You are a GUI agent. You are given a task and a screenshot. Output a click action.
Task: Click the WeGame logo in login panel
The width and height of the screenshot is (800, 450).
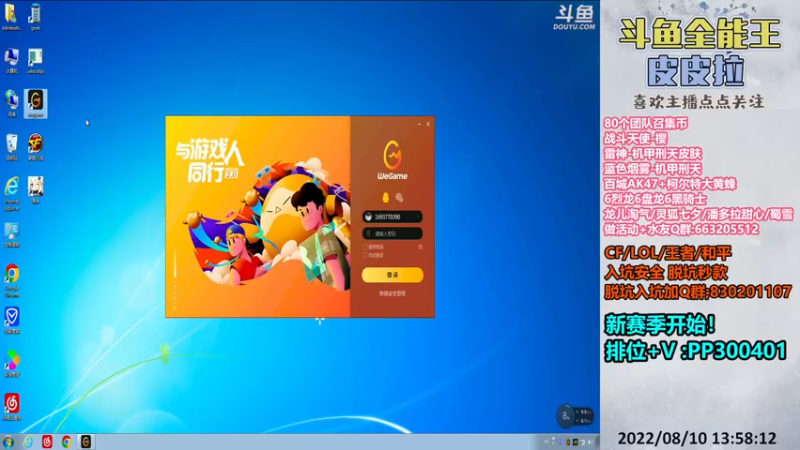(x=392, y=160)
